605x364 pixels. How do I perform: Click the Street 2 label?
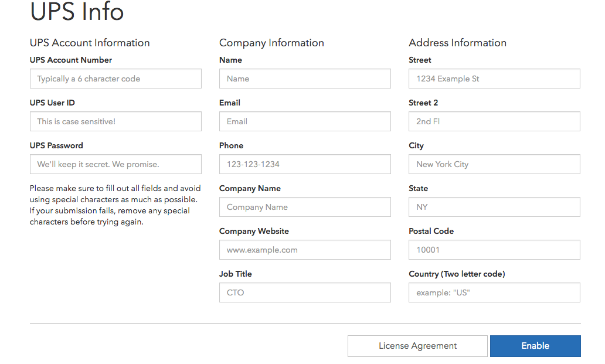click(423, 103)
